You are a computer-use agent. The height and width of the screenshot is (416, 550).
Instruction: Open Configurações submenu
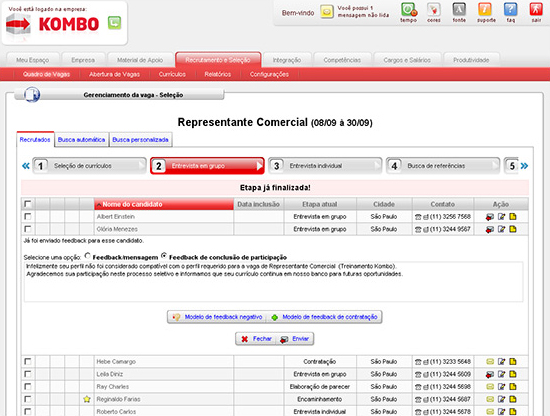coord(269,74)
